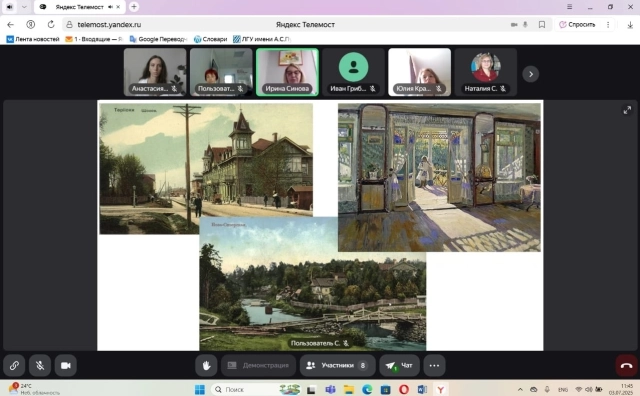The height and width of the screenshot is (396, 640).
Task: Open clock and date 11:45
Action: point(621,389)
